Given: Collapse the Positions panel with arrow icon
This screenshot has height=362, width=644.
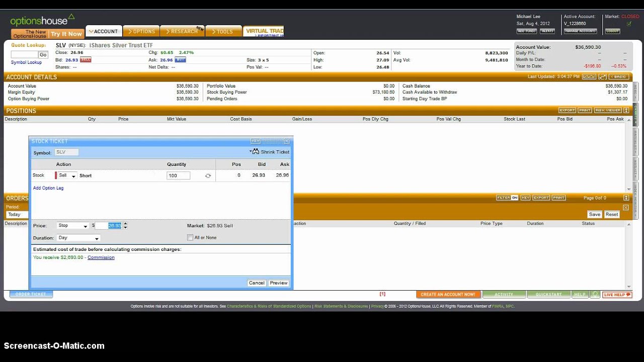Looking at the screenshot, I should pyautogui.click(x=626, y=110).
